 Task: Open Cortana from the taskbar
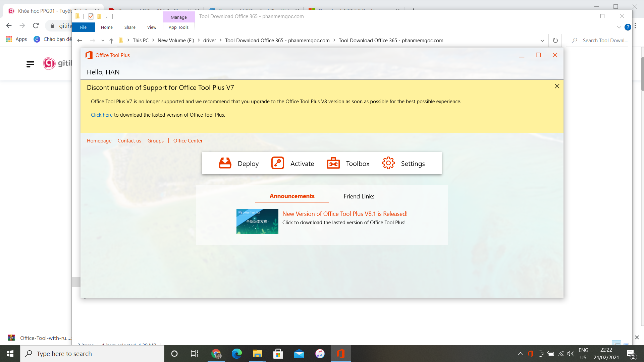tap(174, 354)
